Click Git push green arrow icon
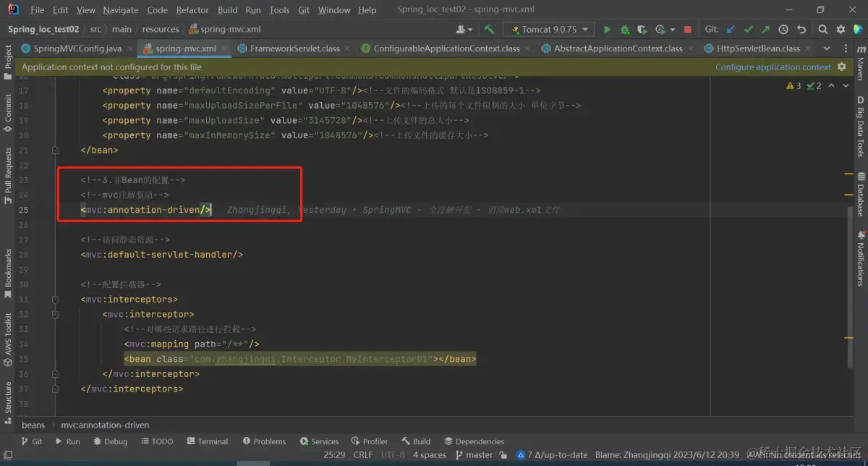 point(765,30)
